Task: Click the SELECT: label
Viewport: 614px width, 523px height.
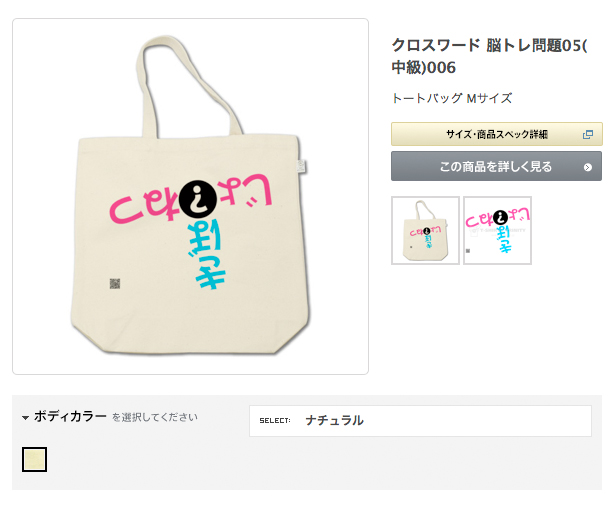Action: (275, 421)
